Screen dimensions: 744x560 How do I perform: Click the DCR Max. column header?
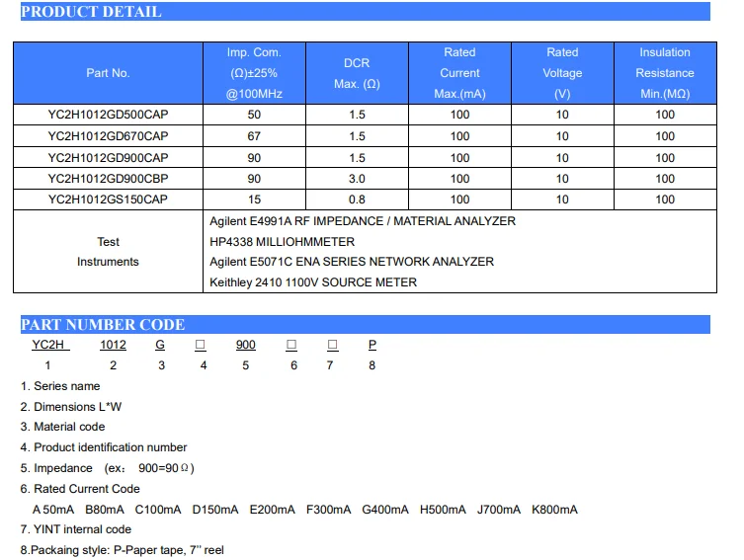pyautogui.click(x=357, y=73)
